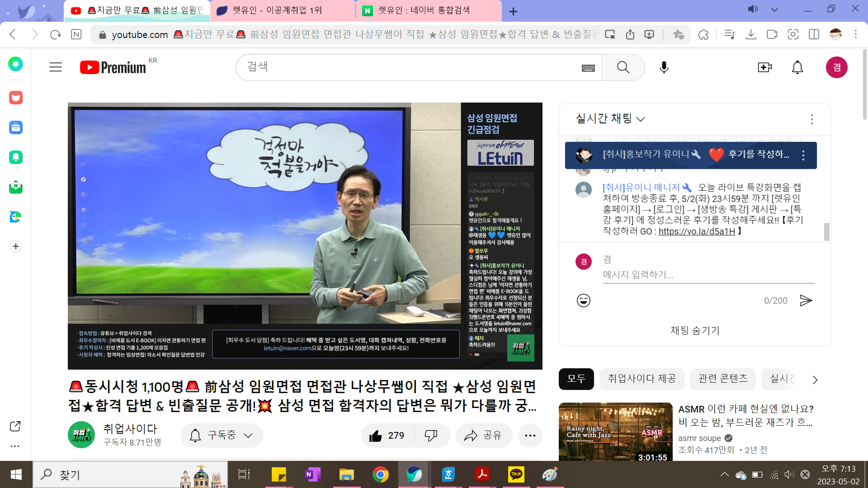Click the search magnifier button
The height and width of the screenshot is (488, 868).
coord(623,67)
